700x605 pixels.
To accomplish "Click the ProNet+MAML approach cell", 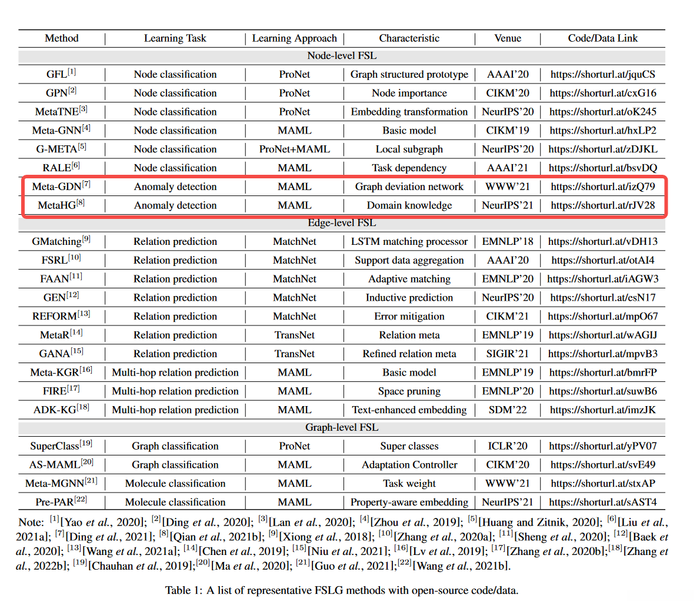I will (x=295, y=149).
